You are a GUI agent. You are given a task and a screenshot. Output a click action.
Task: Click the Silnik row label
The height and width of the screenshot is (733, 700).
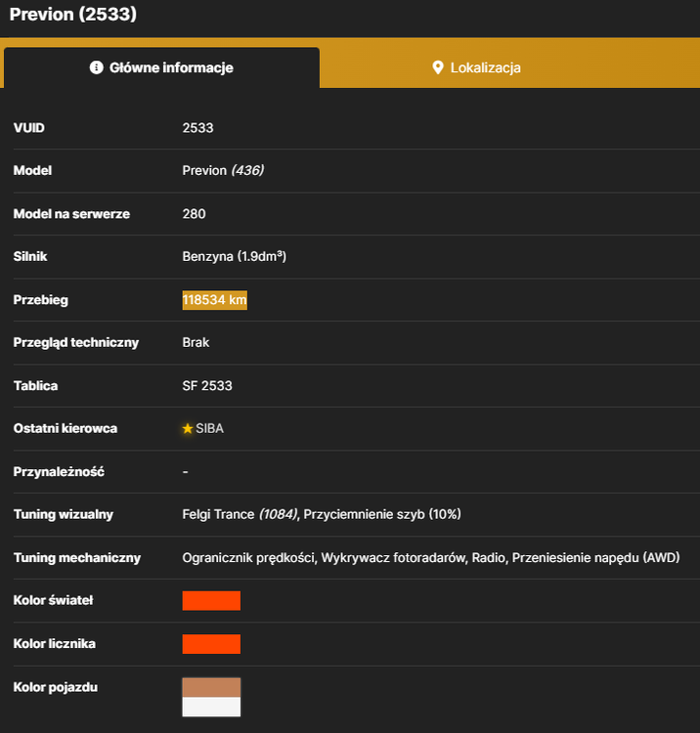coord(30,257)
